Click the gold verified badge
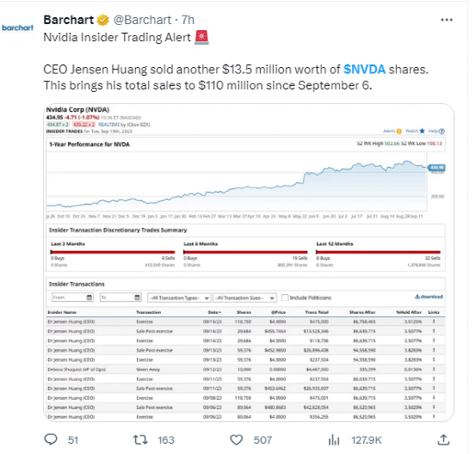The image size is (476, 454). point(103,21)
